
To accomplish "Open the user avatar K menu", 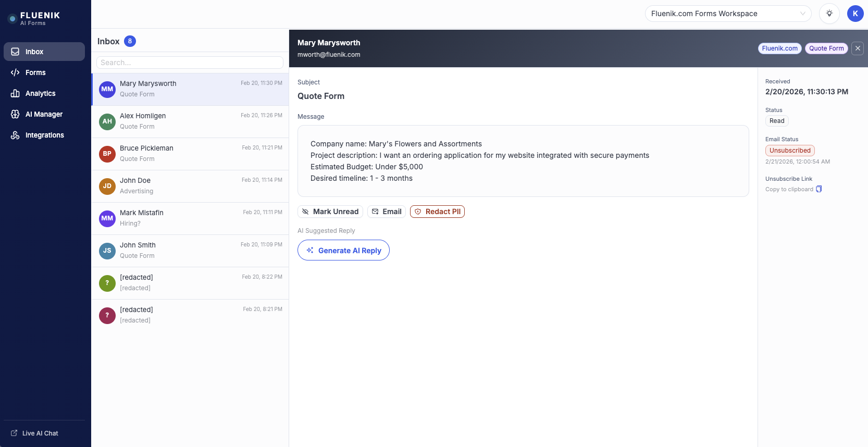I will tap(855, 14).
